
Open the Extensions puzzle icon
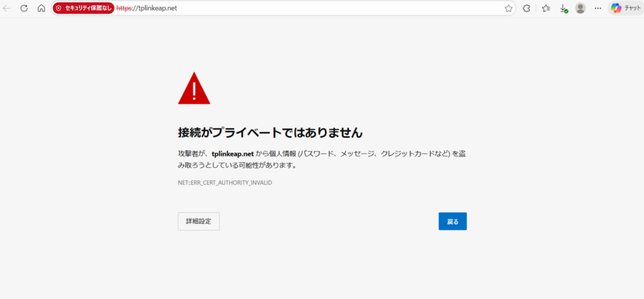527,8
